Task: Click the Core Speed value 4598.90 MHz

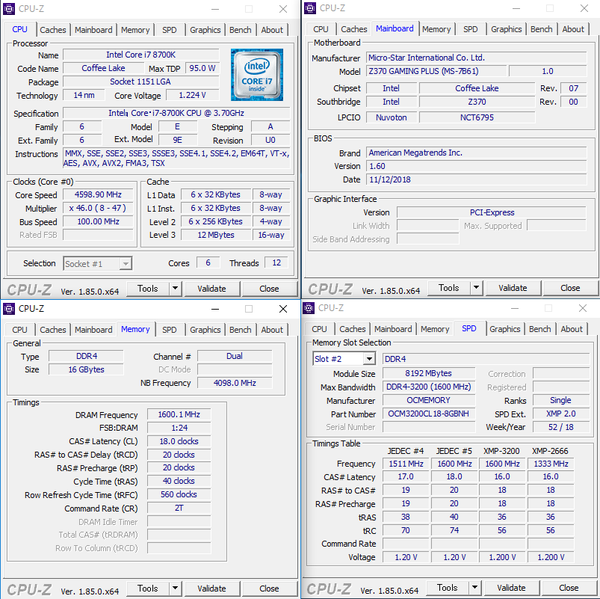Action: tap(98, 195)
